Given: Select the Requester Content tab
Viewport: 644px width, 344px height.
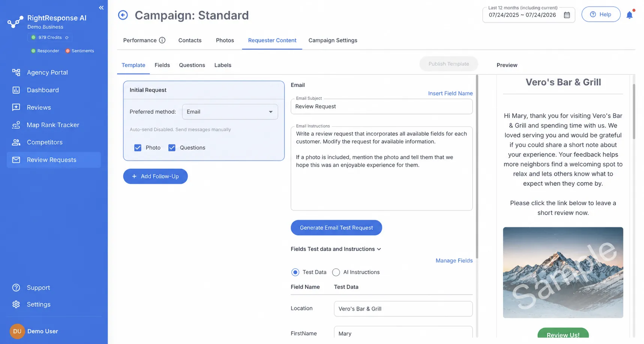Looking at the screenshot, I should 272,40.
